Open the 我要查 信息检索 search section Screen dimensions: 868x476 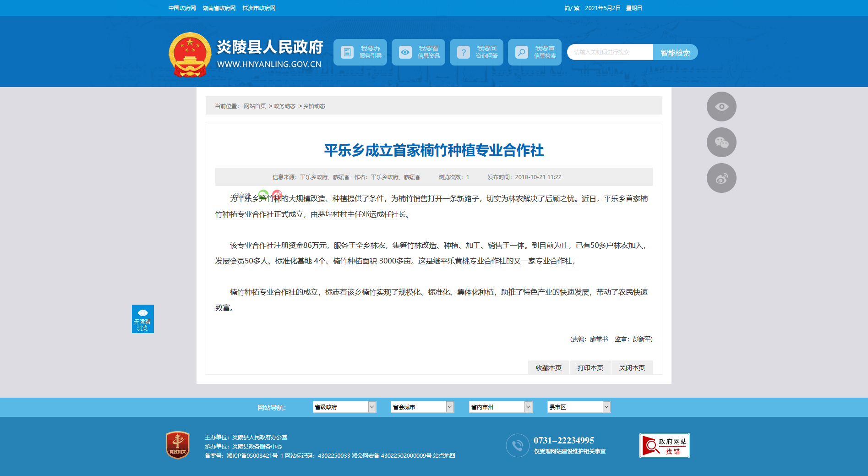tap(535, 52)
